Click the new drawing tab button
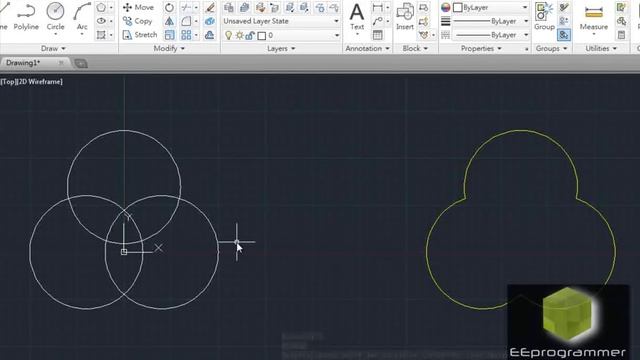The height and width of the screenshot is (360, 640). pos(81,63)
